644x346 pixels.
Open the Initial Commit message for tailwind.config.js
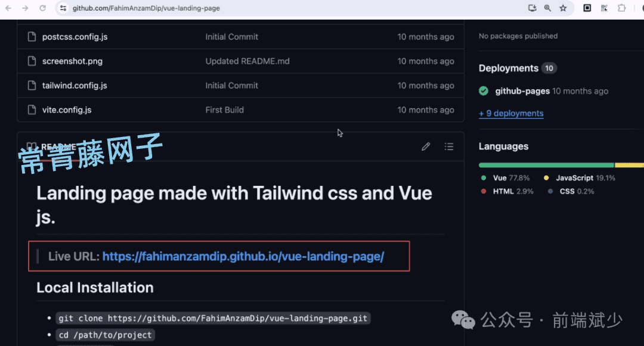tap(231, 85)
